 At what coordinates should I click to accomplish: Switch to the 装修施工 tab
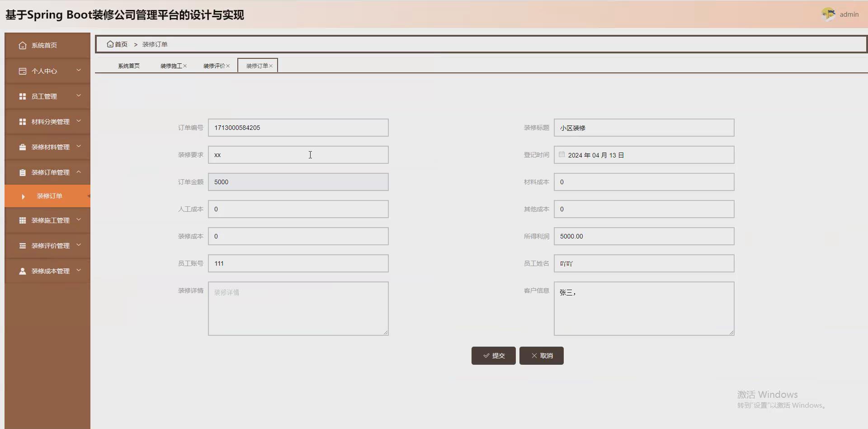point(171,66)
